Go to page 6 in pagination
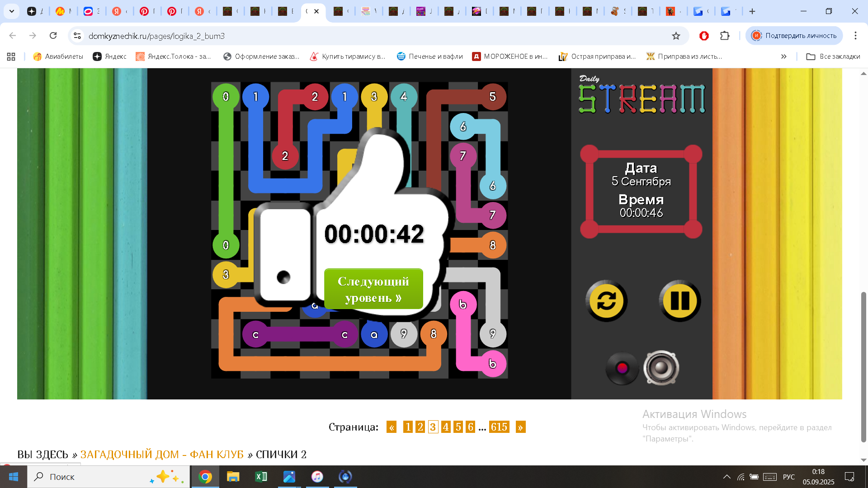The width and height of the screenshot is (868, 488). pyautogui.click(x=471, y=427)
